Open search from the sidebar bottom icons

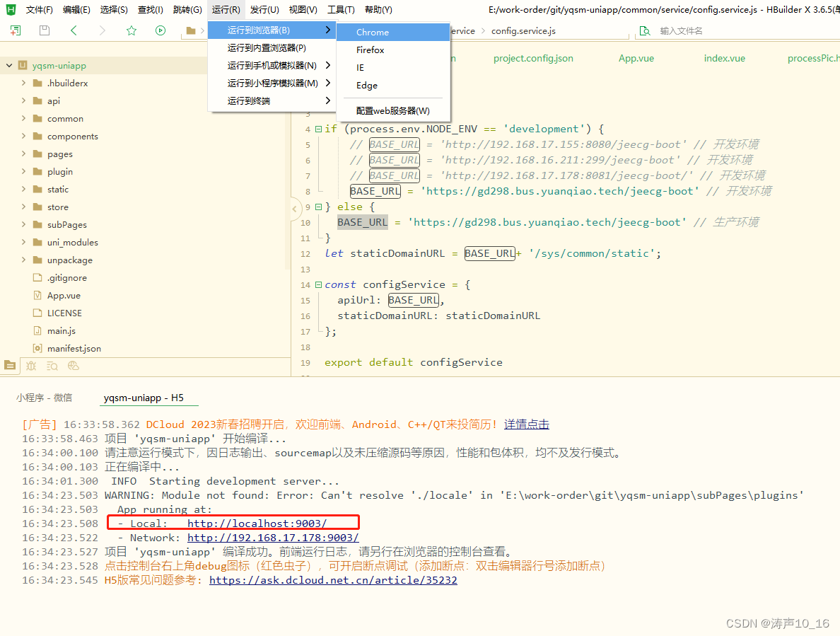click(x=52, y=366)
